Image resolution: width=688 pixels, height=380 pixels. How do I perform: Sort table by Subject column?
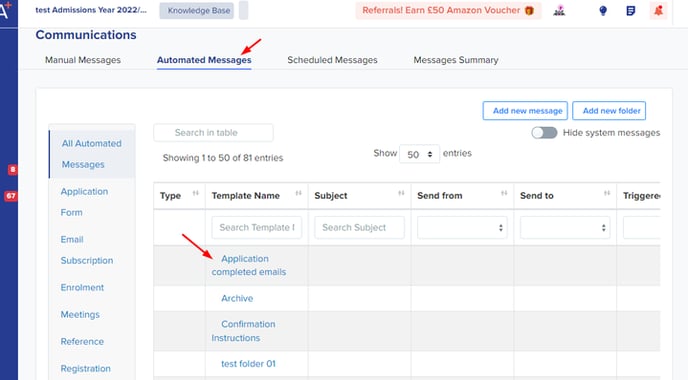[x=401, y=193]
